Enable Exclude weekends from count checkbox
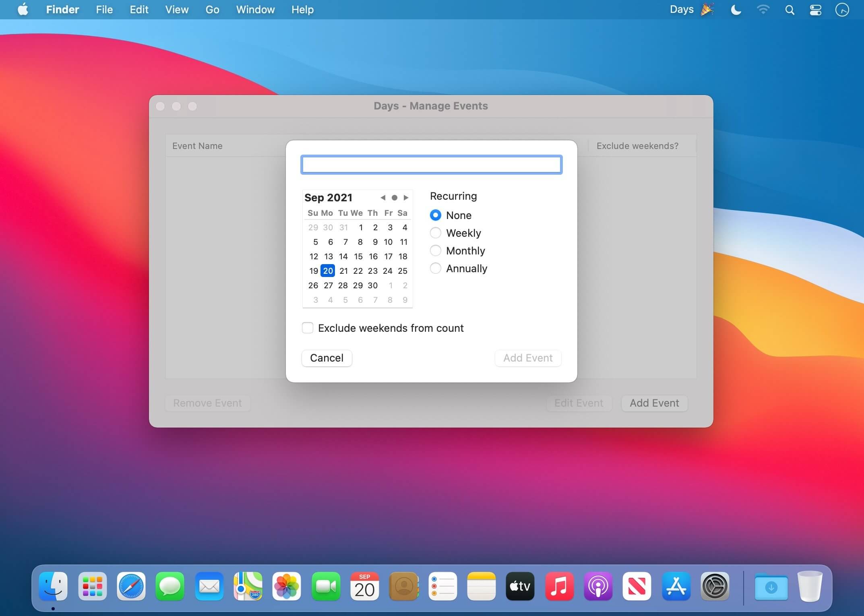Screen dimensions: 864x616 click(308, 328)
